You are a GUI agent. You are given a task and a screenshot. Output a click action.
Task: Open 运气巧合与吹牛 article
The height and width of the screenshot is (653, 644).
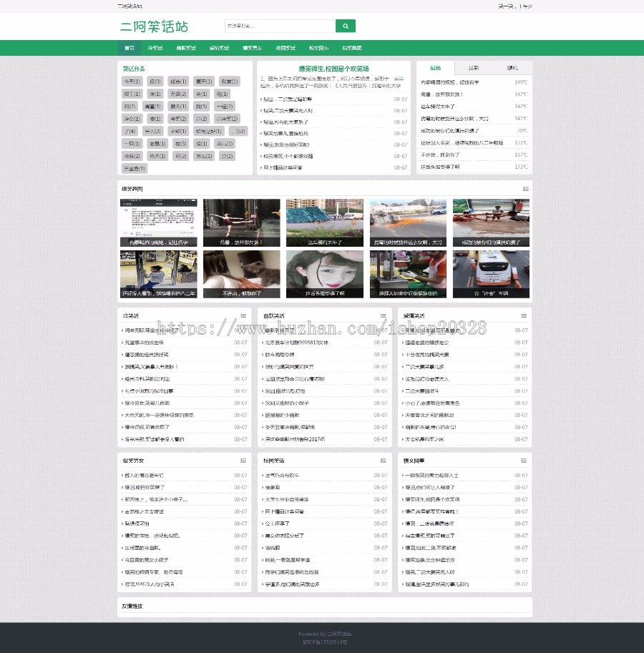(x=282, y=476)
